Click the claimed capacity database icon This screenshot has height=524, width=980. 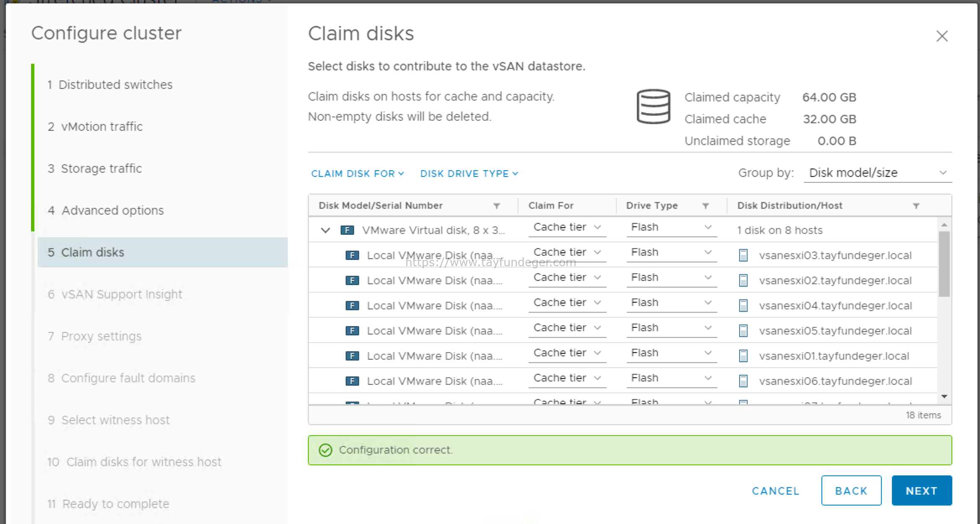653,106
